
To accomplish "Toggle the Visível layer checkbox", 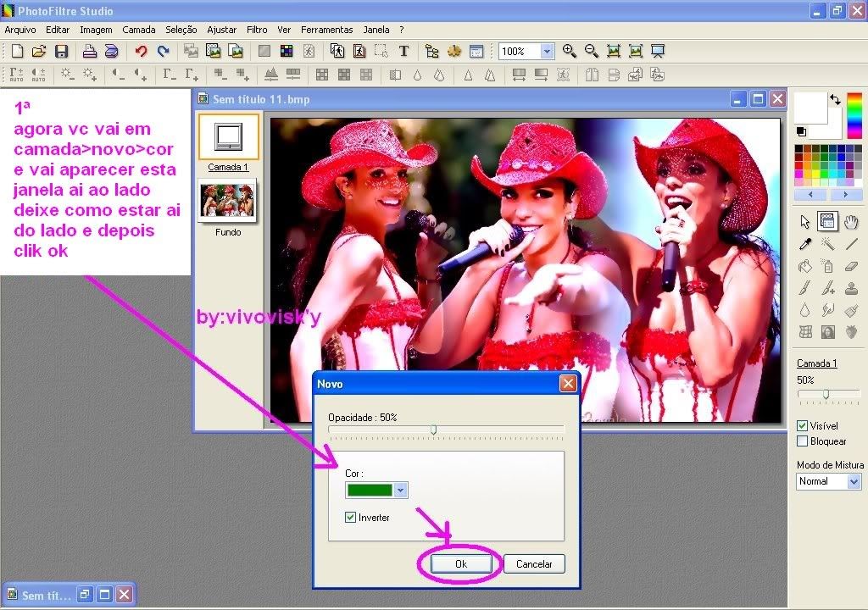I will [803, 426].
